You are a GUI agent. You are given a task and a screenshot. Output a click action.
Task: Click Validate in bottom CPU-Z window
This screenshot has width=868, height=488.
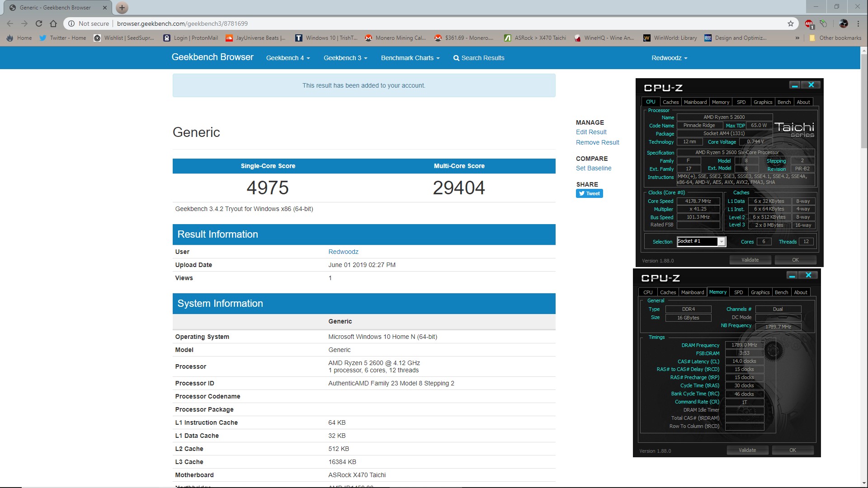(747, 450)
